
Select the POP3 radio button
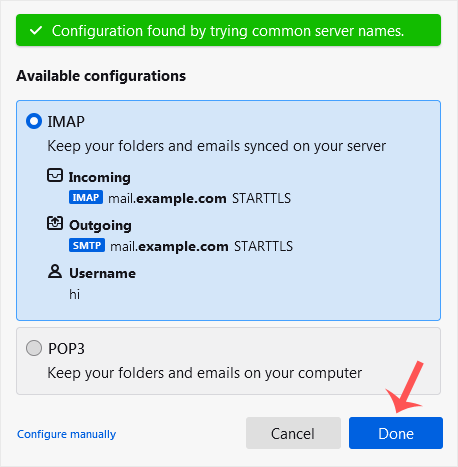34,348
